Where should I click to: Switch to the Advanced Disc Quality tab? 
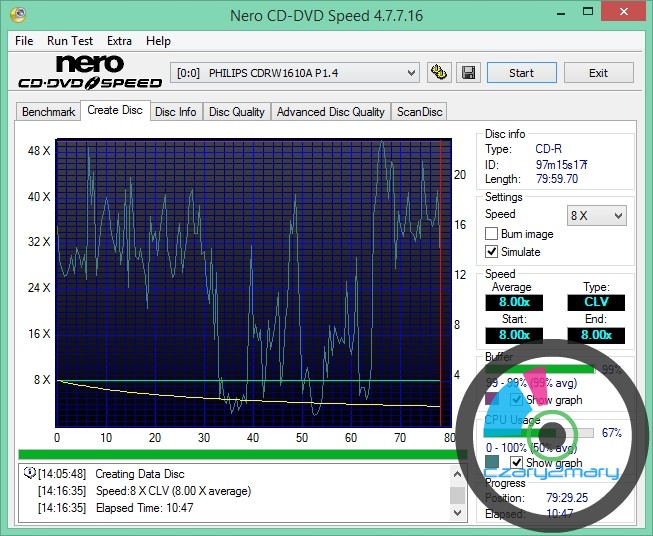(330, 112)
